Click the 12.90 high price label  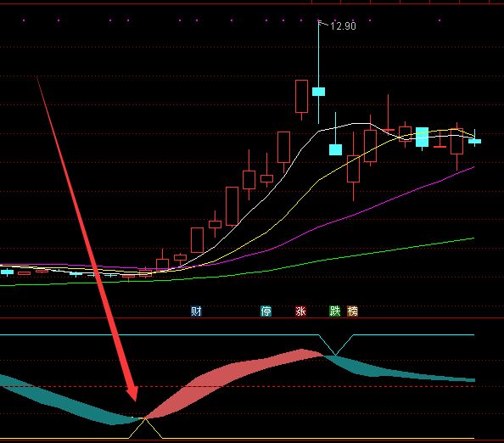343,26
